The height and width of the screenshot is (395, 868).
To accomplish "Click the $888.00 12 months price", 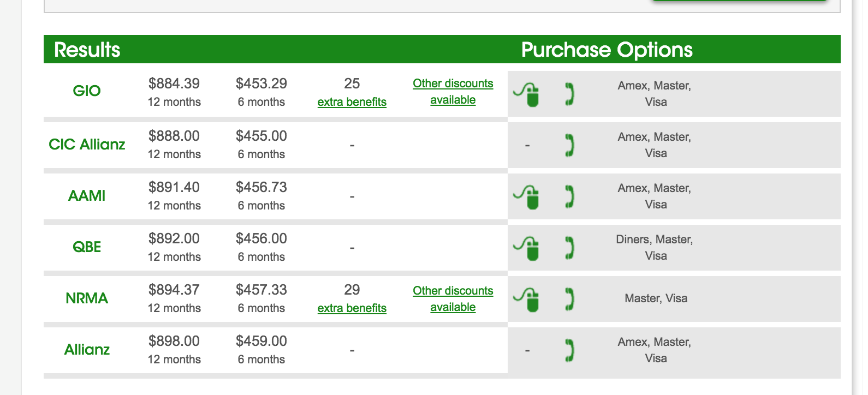I will (x=174, y=136).
